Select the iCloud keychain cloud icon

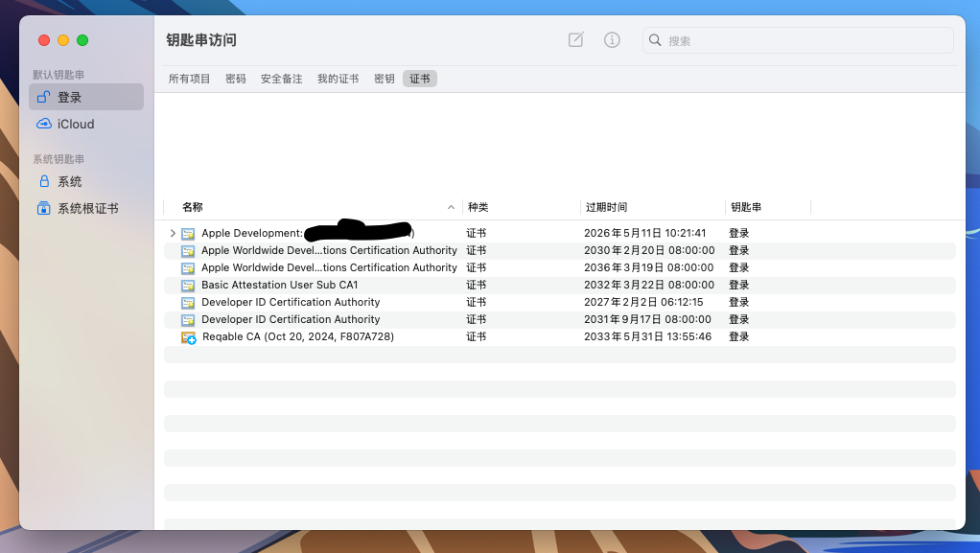click(44, 124)
